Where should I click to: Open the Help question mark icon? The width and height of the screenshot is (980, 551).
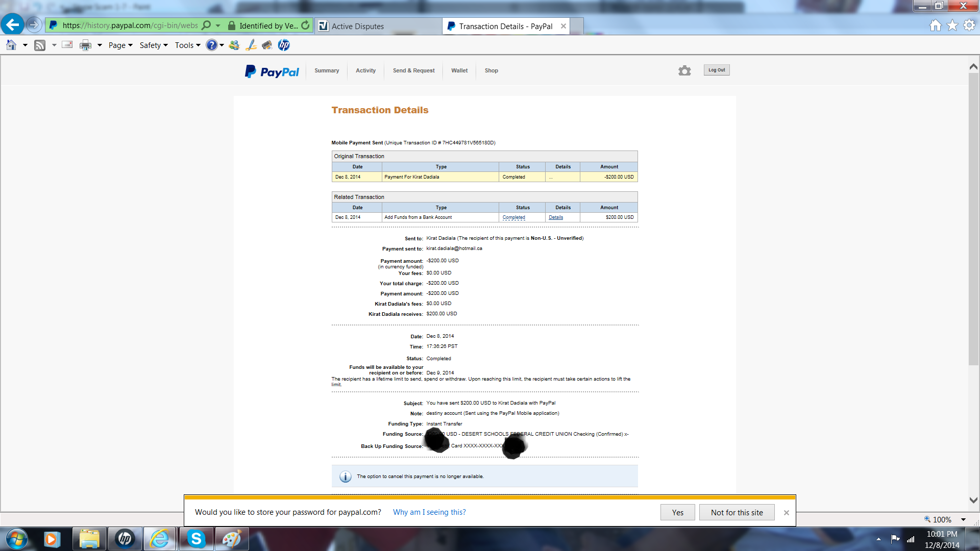(211, 45)
